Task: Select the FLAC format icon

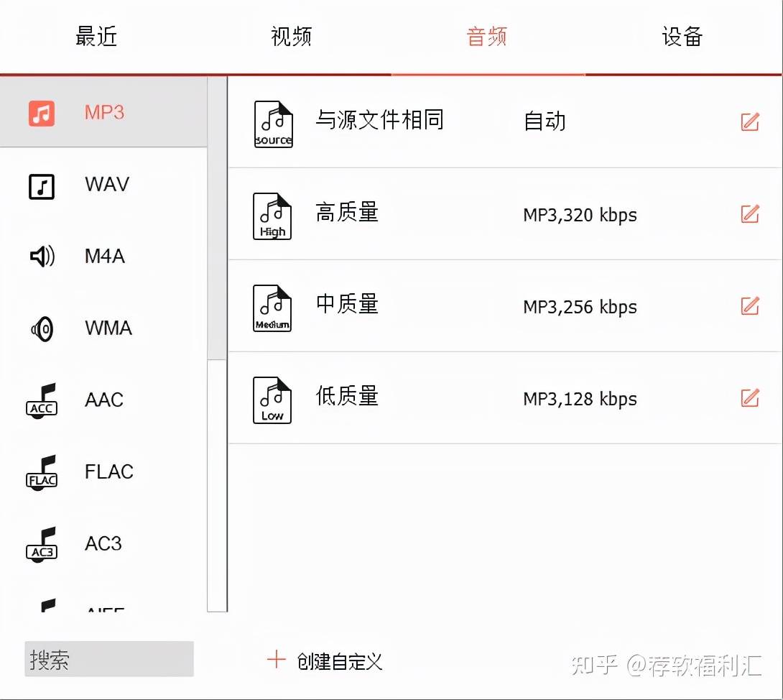Action: click(x=42, y=473)
